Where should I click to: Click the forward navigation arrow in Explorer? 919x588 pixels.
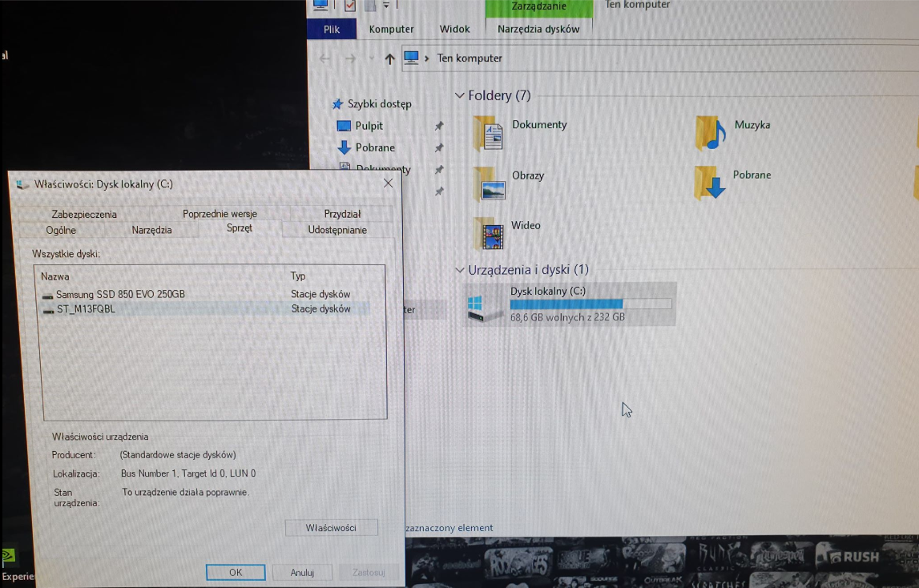pos(350,58)
